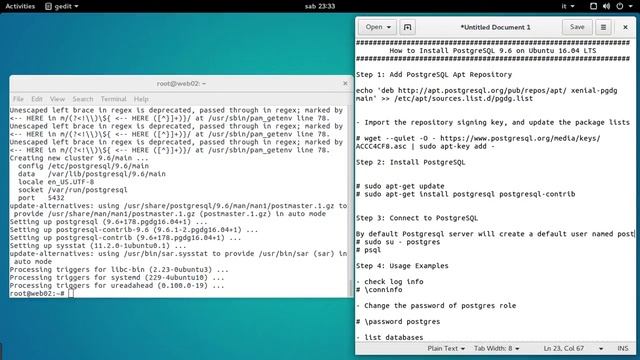Image resolution: width=640 pixels, height=360 pixels.
Task: Open the terminal View menu
Action: pyautogui.click(x=57, y=99)
